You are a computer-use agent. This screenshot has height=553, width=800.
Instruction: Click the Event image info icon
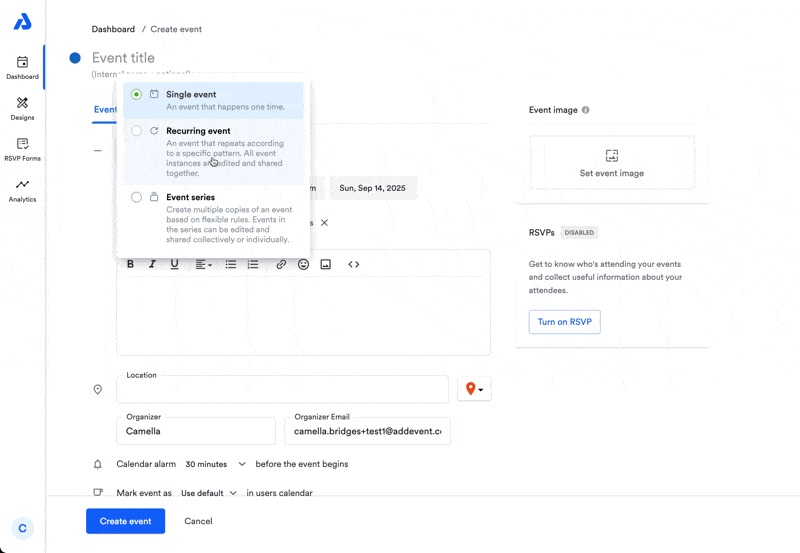[x=586, y=110]
